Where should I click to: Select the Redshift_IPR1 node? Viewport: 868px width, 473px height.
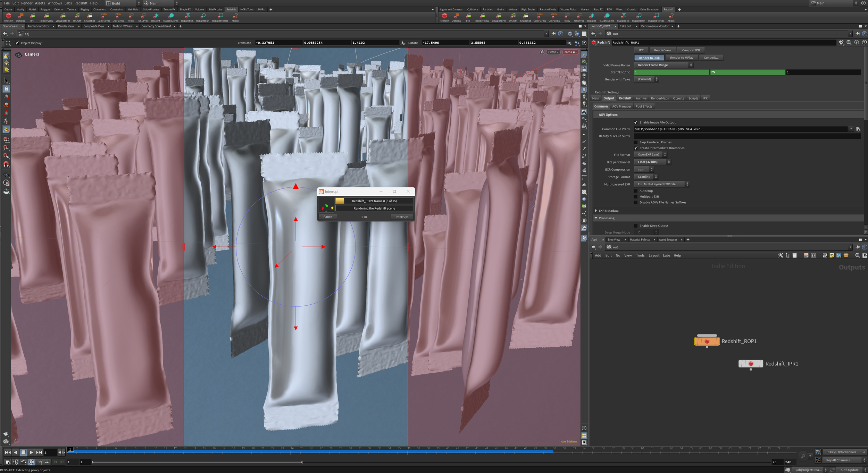point(751,364)
